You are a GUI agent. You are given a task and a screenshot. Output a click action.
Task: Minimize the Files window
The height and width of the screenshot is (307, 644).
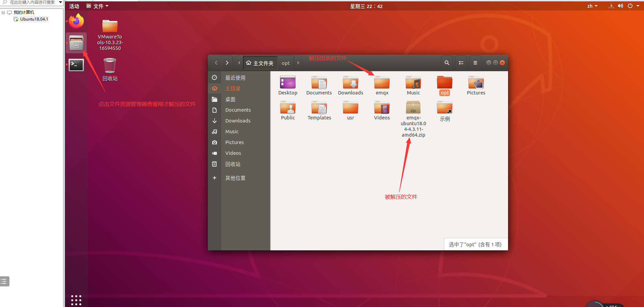488,63
